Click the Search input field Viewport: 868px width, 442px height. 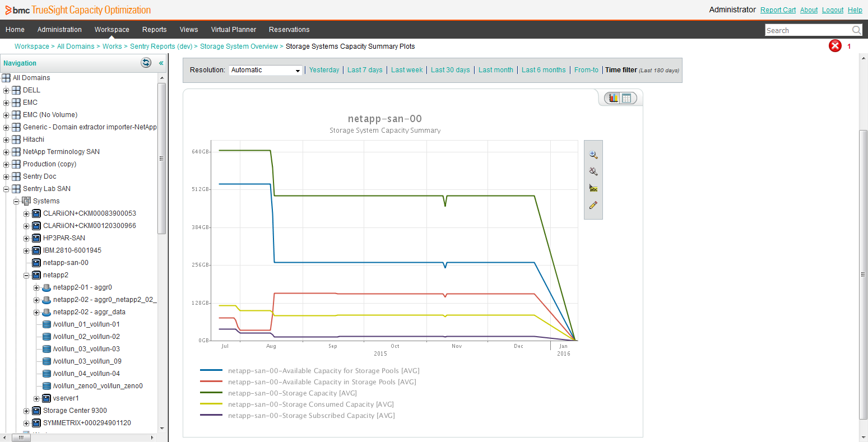tap(808, 30)
